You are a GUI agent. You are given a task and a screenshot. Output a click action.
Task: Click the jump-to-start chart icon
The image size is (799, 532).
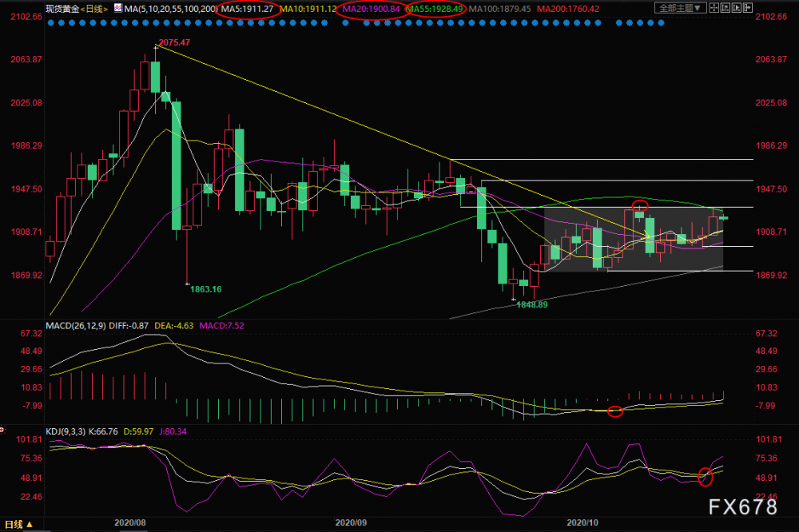pos(725,8)
